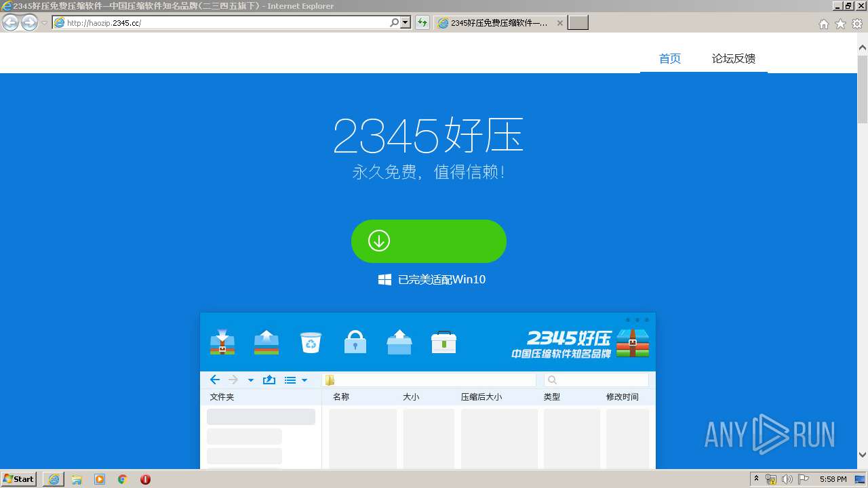Click the volume speaker tray icon

(x=787, y=479)
